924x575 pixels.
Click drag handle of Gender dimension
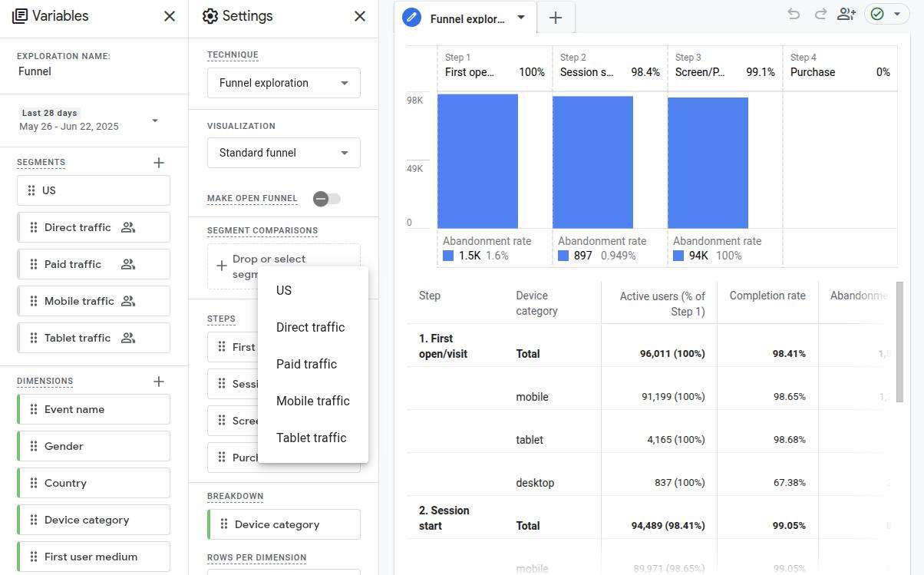click(x=34, y=446)
